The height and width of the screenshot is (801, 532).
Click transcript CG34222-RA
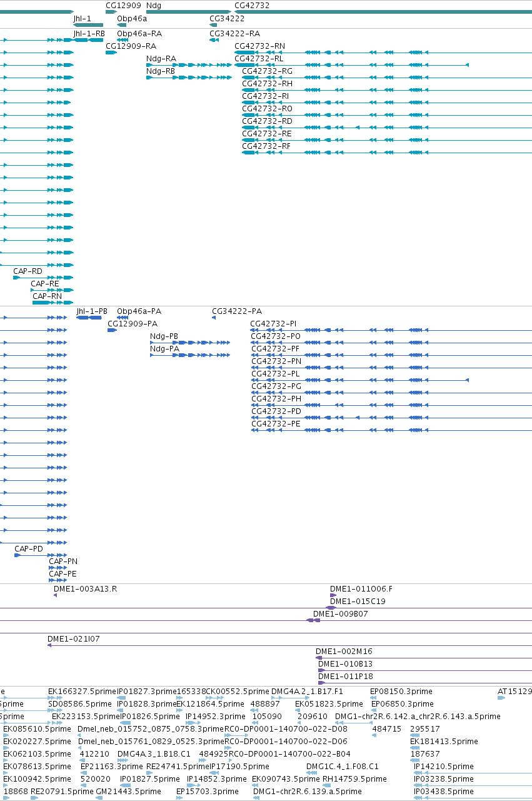click(234, 33)
